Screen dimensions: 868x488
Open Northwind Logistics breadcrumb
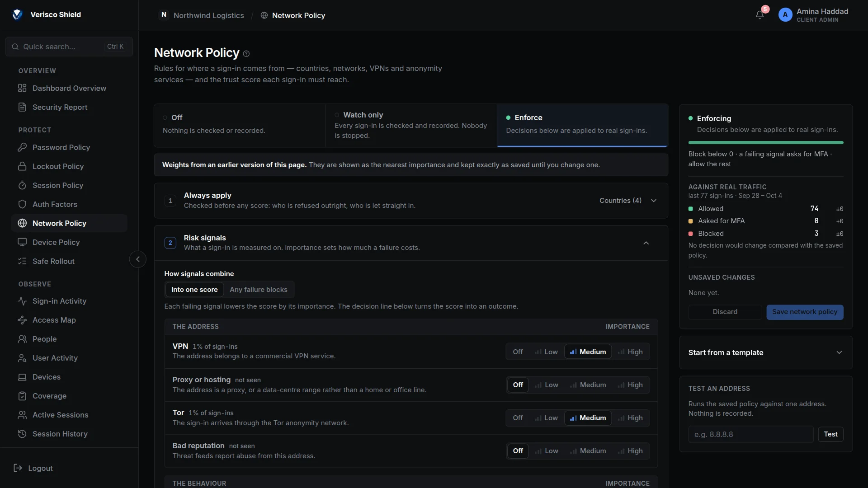pos(208,15)
